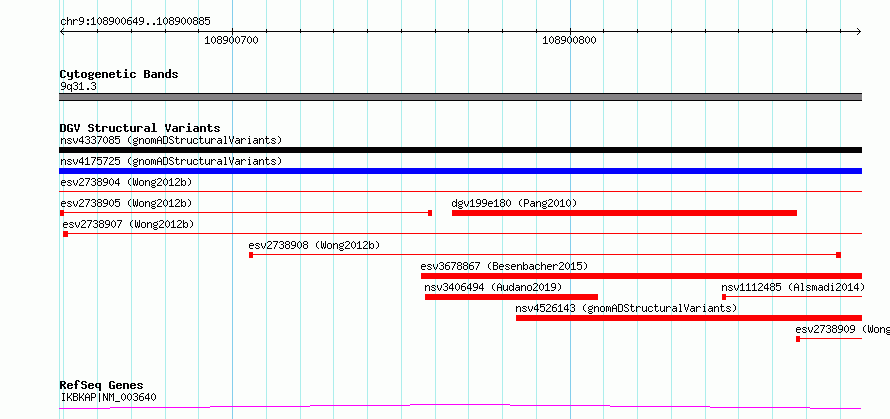
Task: Select the red nsv3406494 variant bar
Action: tap(511, 297)
